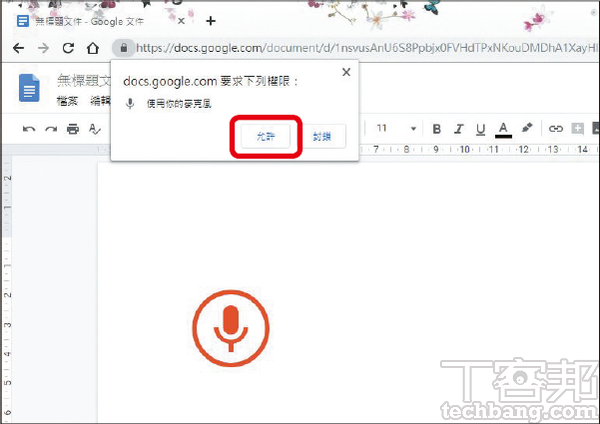Insert a link with the chain icon
600x424 pixels.
coord(556,129)
